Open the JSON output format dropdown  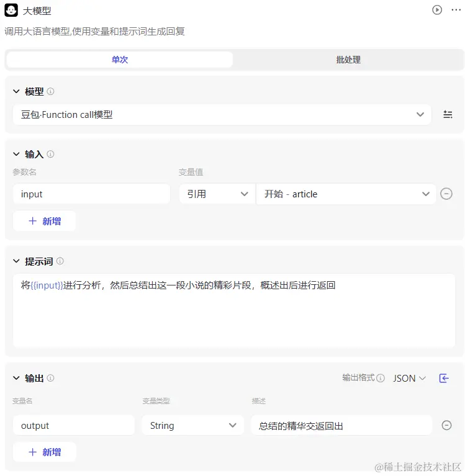pos(409,378)
